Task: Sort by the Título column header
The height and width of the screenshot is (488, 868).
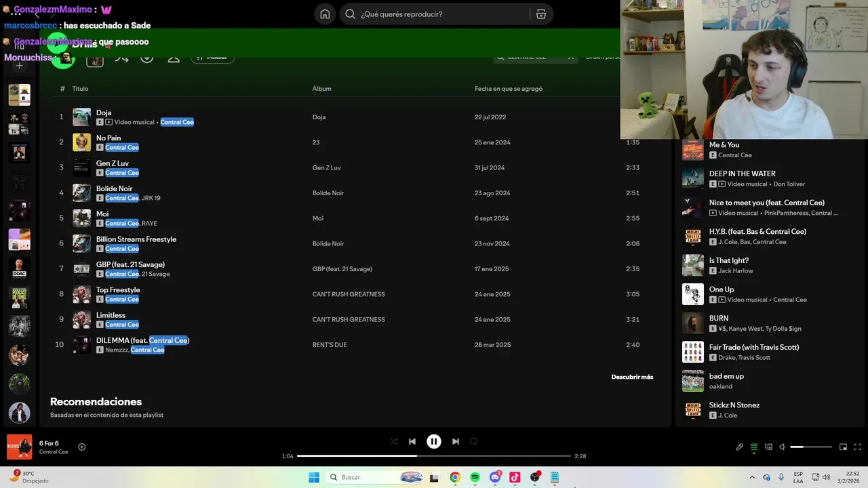Action: [x=80, y=89]
